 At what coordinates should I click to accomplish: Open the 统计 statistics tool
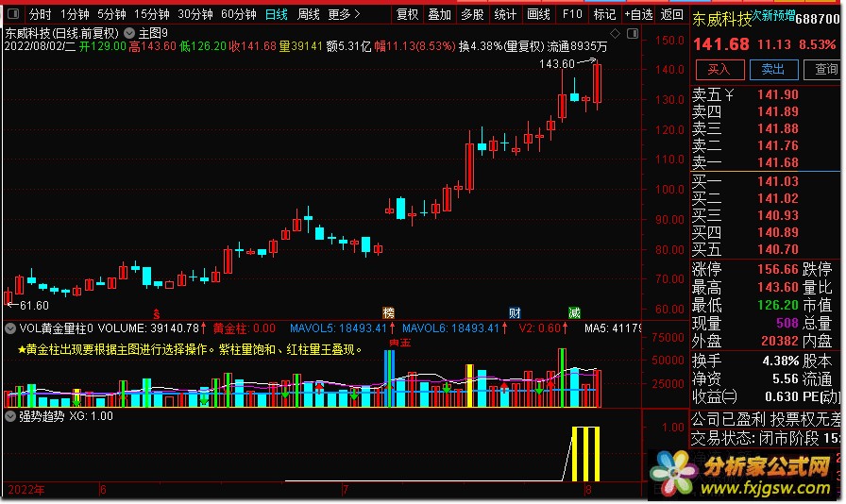pyautogui.click(x=505, y=14)
